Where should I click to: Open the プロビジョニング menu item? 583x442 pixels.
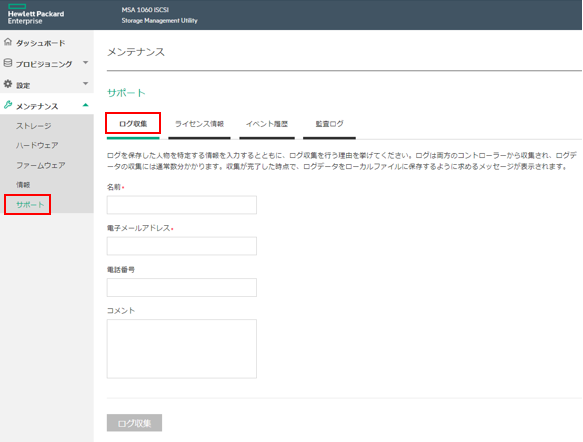(44, 64)
